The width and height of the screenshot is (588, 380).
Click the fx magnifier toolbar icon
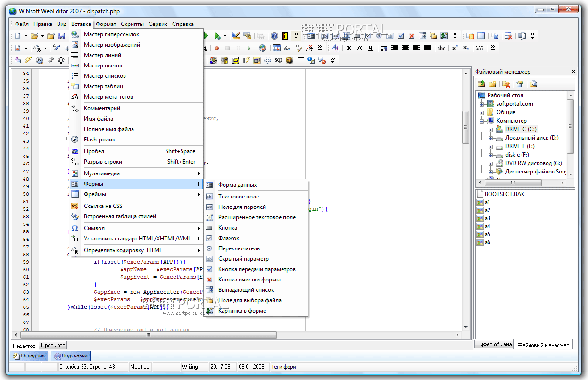[x=40, y=60]
